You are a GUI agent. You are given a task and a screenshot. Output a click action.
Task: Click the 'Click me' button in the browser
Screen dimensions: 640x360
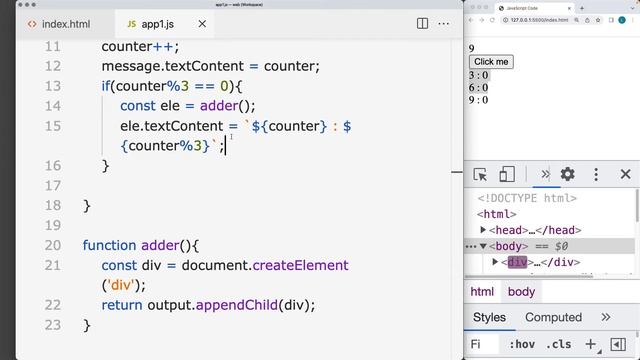pyautogui.click(x=491, y=62)
